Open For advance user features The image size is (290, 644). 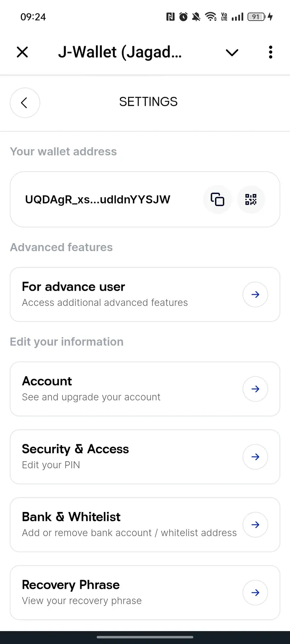tap(145, 295)
